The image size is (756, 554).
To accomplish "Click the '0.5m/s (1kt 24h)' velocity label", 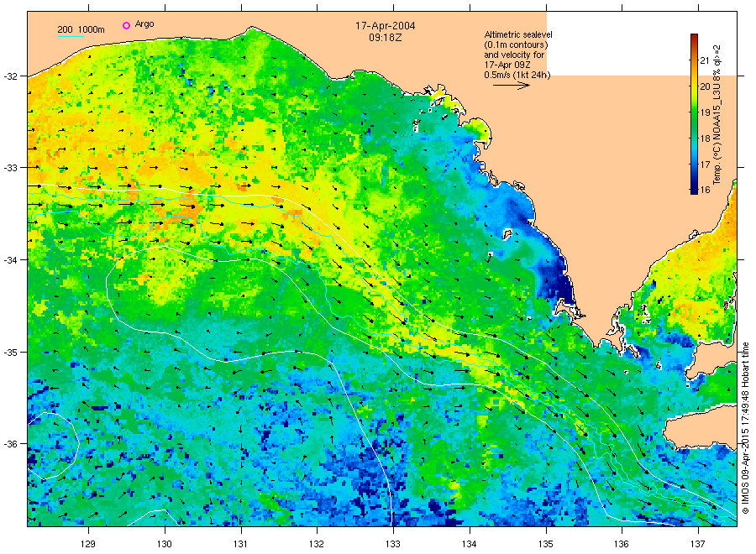I will point(517,75).
